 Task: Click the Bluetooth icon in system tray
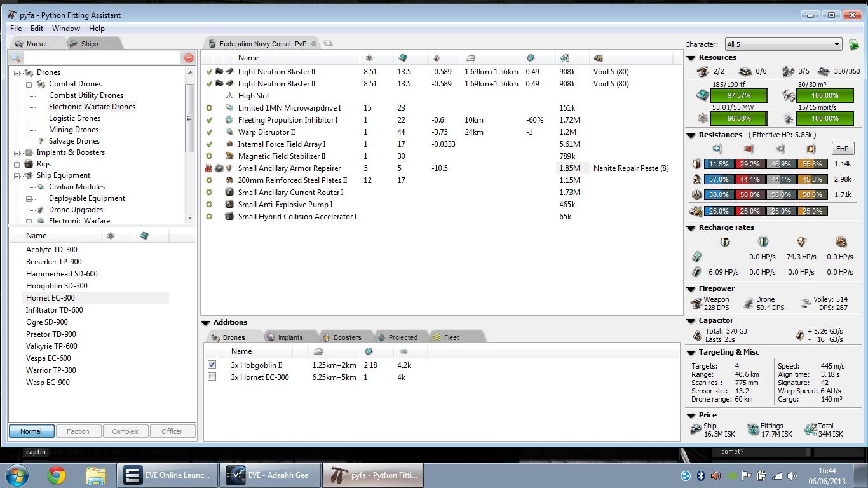click(x=701, y=476)
